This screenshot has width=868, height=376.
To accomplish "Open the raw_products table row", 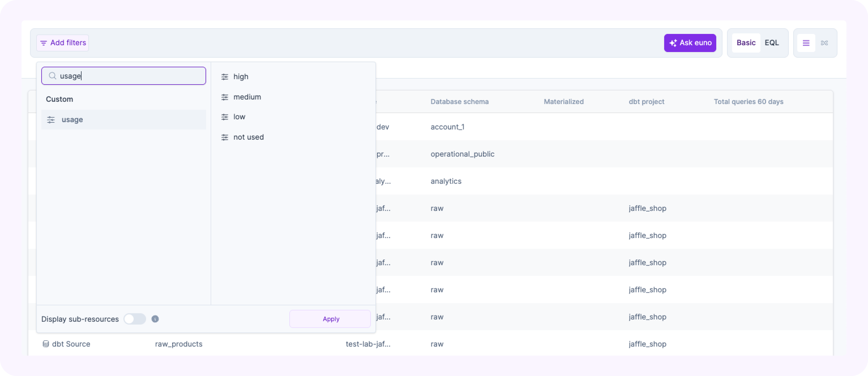I will click(179, 344).
